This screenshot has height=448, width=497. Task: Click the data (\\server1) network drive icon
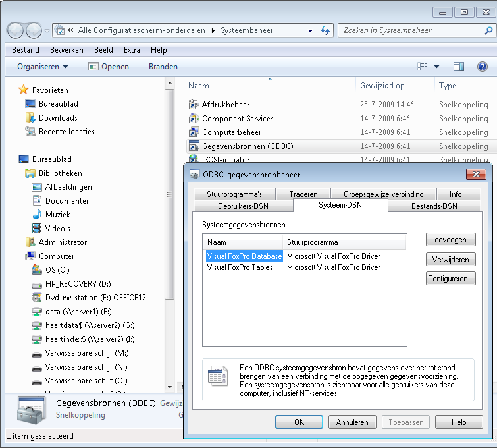(x=37, y=312)
